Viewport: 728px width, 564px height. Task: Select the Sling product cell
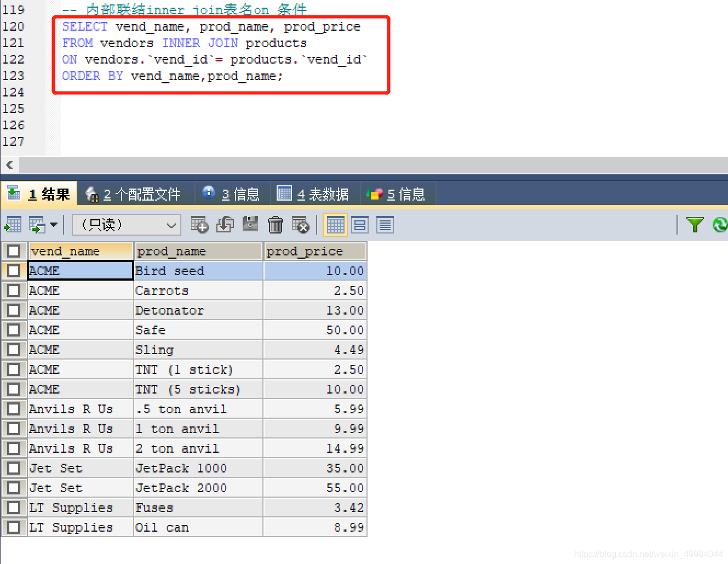pos(198,350)
